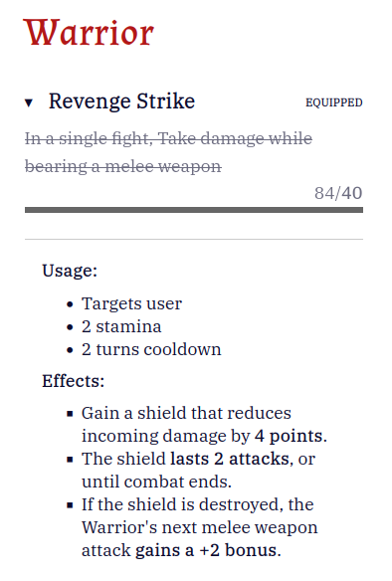This screenshot has width=392, height=581.
Task: Click the bold 'gains a +2 bonus' text
Action: point(206,550)
